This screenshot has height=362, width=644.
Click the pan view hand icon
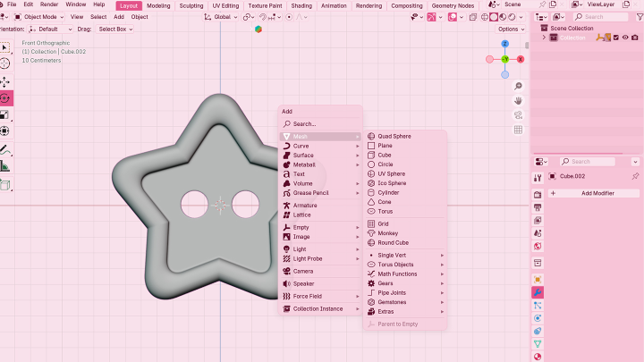click(518, 100)
